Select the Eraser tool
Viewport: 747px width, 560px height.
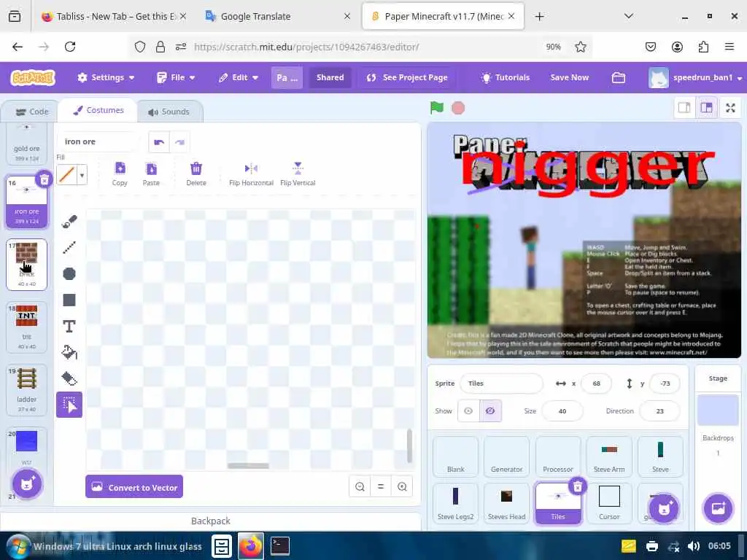tap(69, 378)
